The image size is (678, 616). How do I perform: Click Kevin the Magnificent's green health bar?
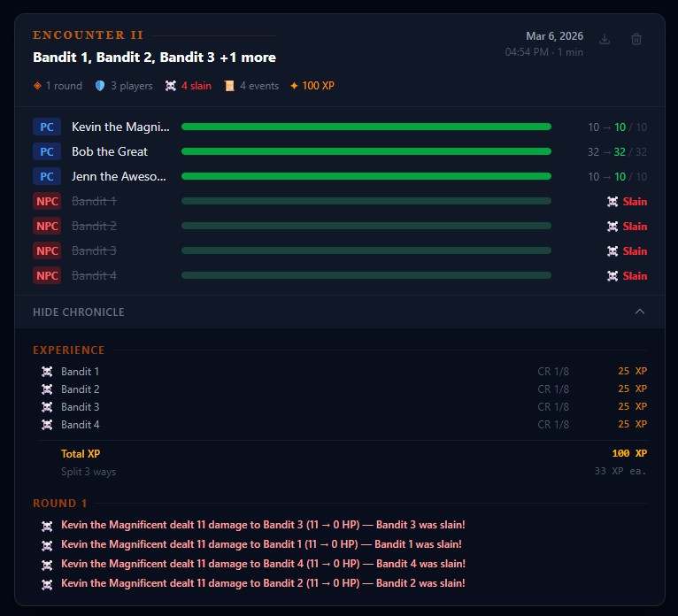(x=366, y=127)
